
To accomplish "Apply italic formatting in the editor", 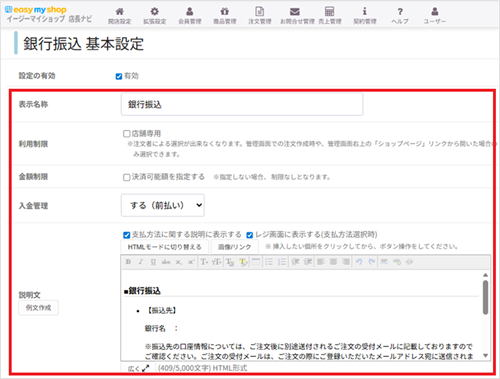I will point(141,262).
